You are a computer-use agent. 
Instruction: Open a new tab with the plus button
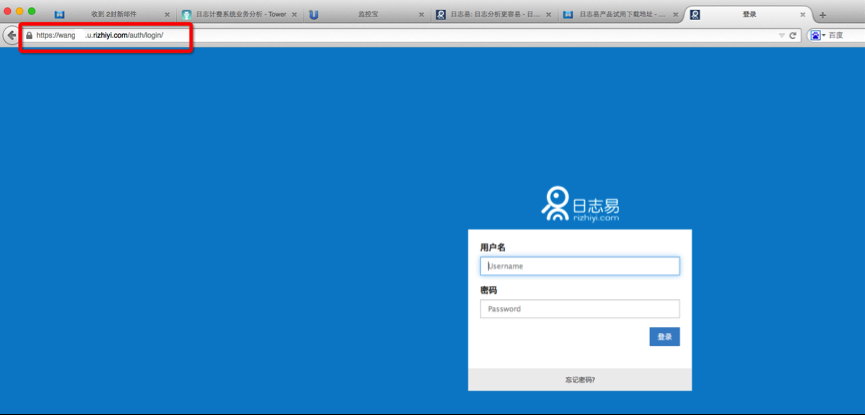(x=822, y=15)
